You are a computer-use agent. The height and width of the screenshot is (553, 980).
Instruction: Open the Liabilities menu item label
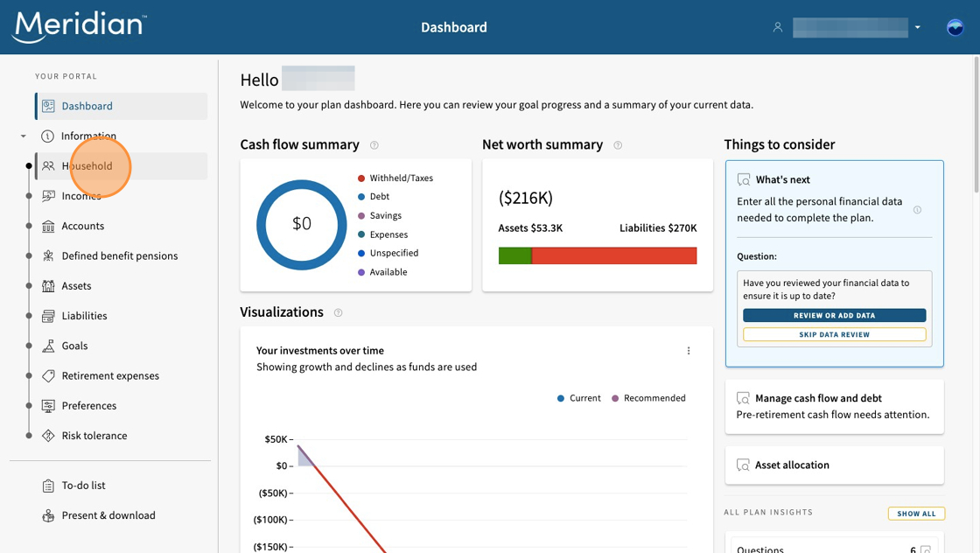pos(84,316)
